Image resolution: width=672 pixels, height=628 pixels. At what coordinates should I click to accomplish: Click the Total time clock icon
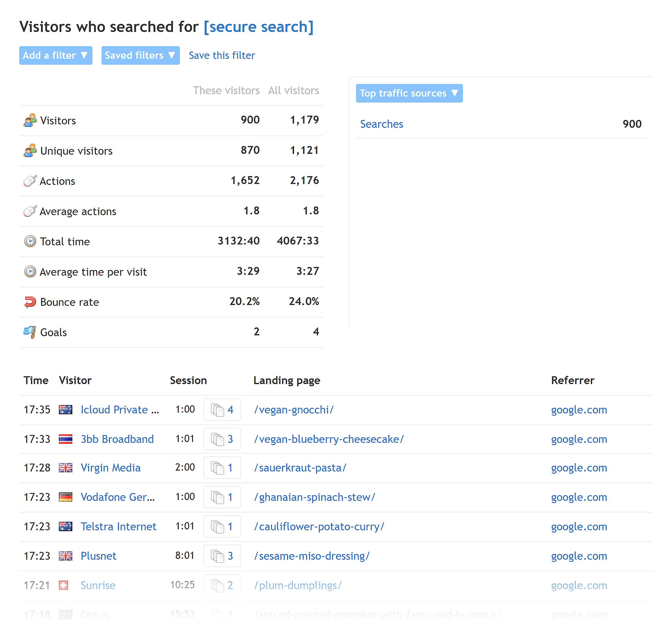click(x=30, y=241)
